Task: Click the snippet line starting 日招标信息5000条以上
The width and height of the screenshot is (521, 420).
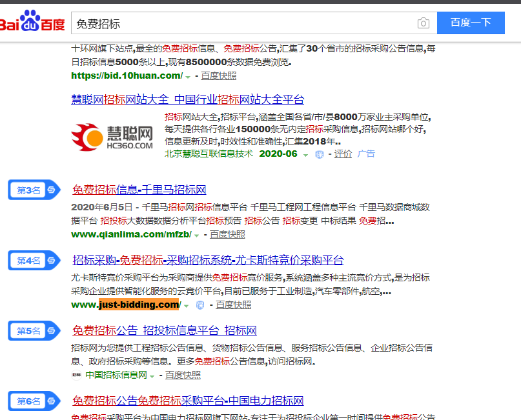Action: point(181,62)
